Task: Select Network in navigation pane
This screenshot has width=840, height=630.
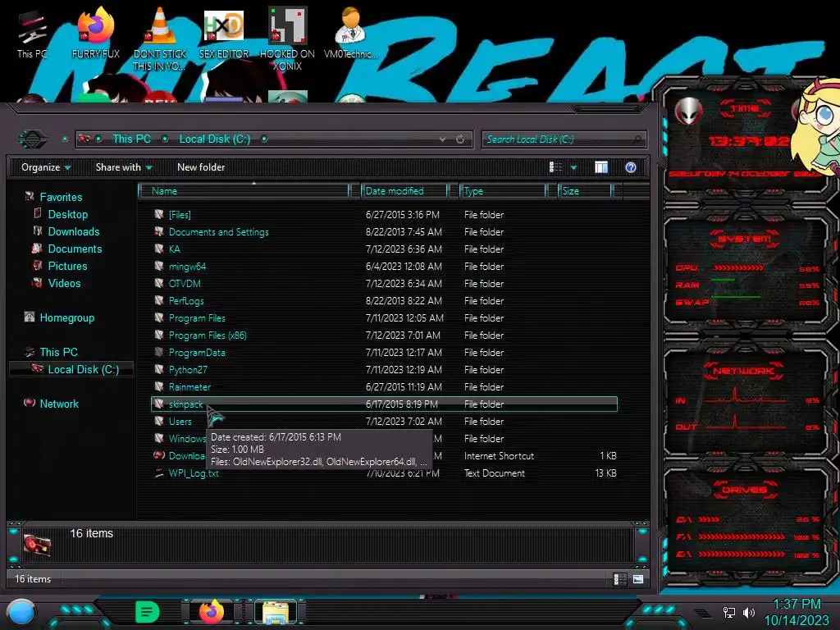Action: click(59, 404)
